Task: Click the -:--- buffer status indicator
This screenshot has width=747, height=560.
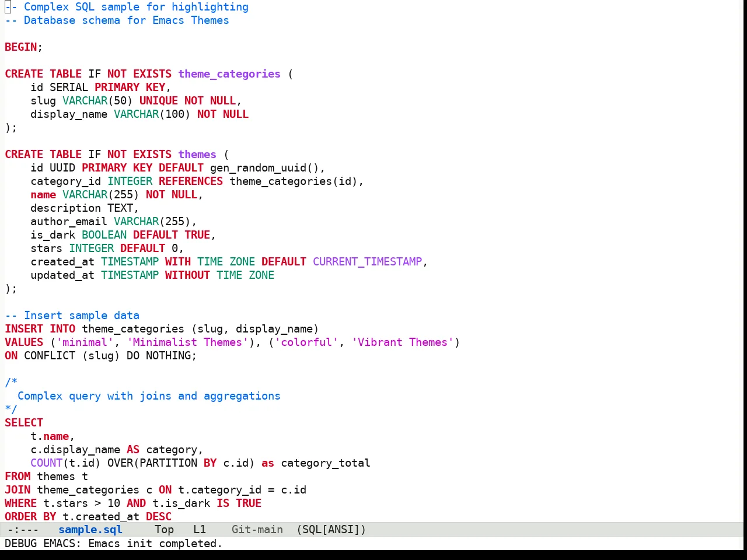Action: click(23, 530)
